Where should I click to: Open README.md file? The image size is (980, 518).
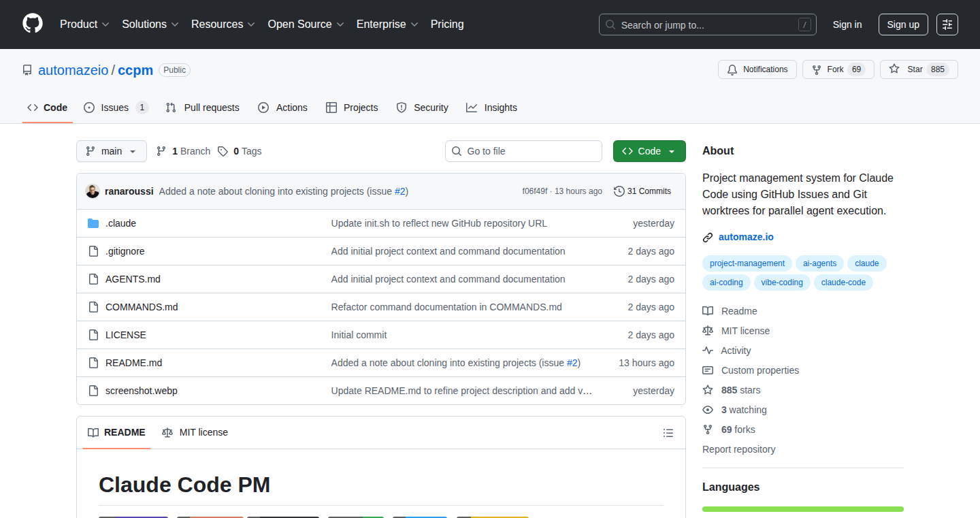(134, 363)
